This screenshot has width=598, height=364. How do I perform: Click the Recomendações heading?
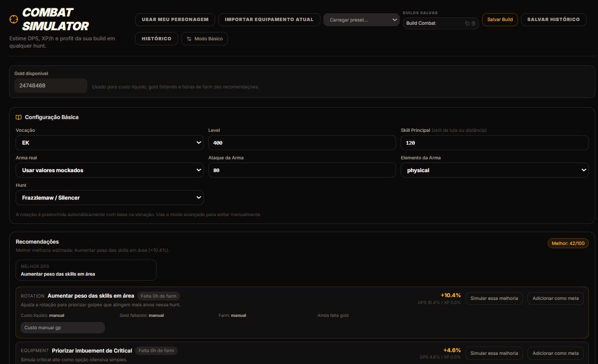pyautogui.click(x=37, y=242)
